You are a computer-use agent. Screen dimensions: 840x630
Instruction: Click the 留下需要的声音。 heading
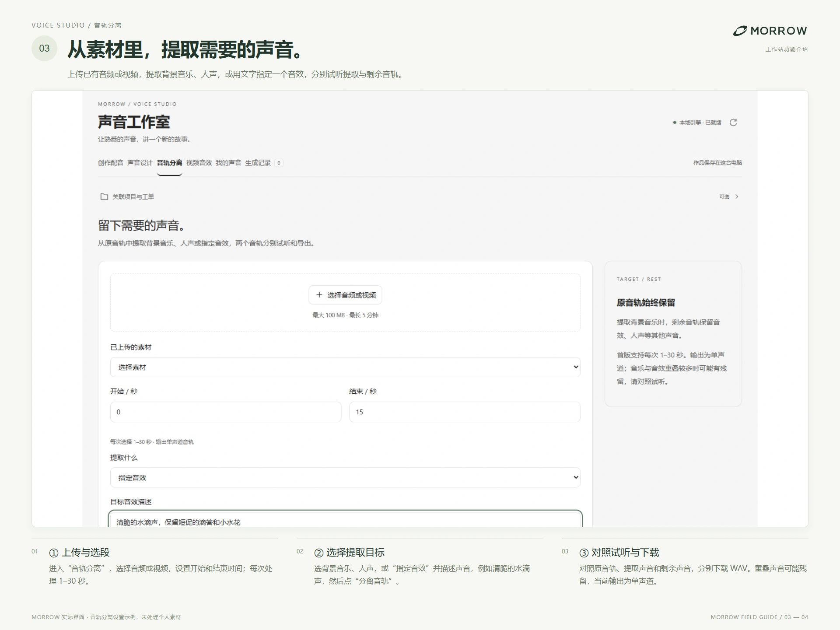[142, 226]
